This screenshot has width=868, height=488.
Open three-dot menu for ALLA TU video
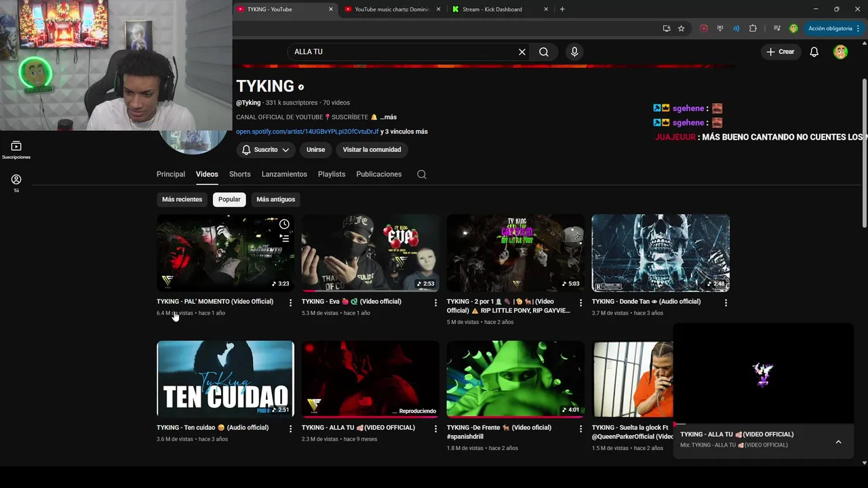click(x=435, y=429)
